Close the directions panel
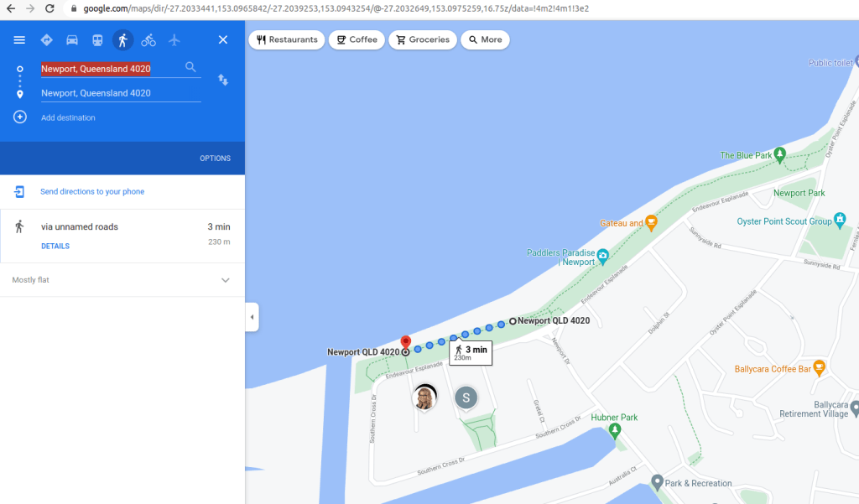This screenshot has height=504, width=859. (x=223, y=40)
